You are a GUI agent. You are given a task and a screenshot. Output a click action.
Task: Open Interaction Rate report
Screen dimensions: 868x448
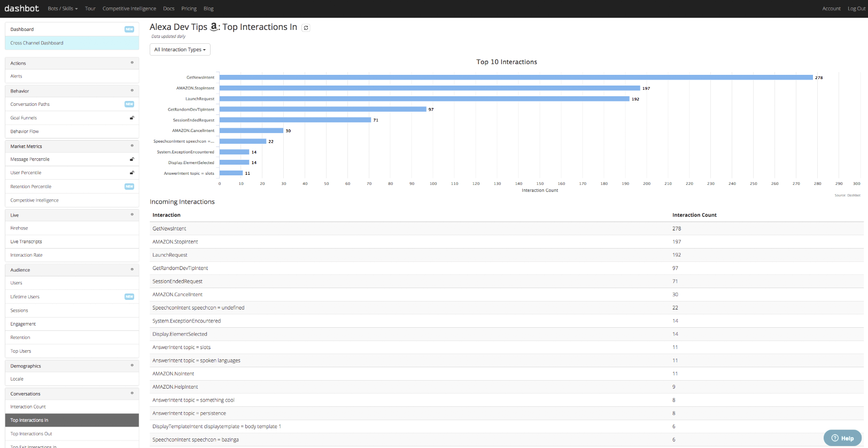point(72,255)
